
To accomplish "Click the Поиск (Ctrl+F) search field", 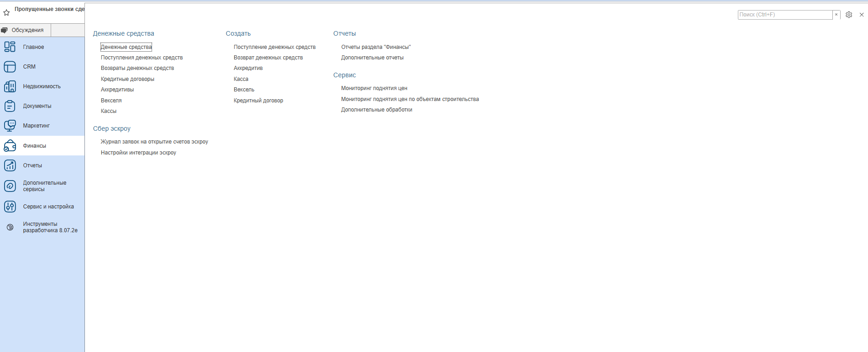I will [x=784, y=15].
